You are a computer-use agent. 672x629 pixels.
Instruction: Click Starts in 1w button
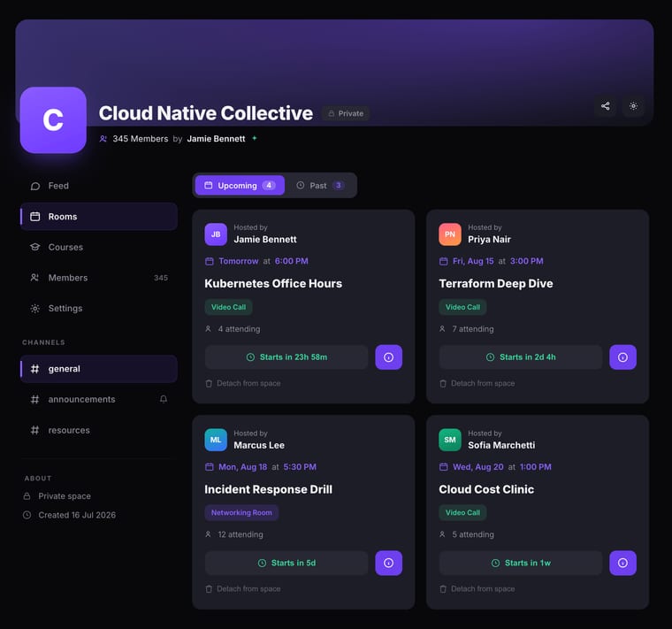pyautogui.click(x=521, y=563)
